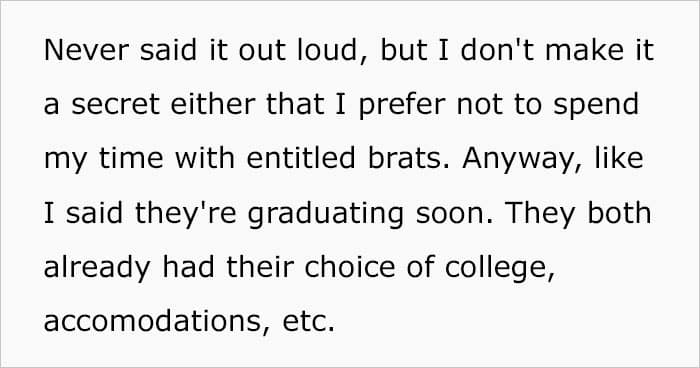Click the word "choice"

click(x=350, y=267)
